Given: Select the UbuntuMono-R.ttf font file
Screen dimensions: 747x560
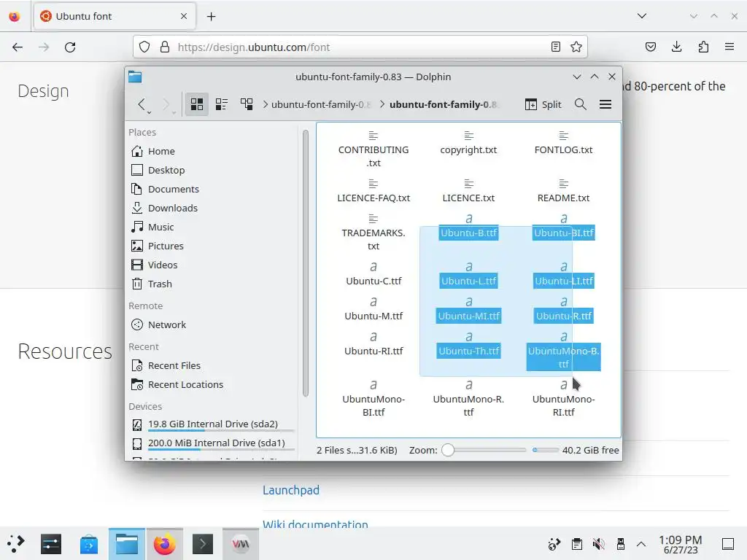Looking at the screenshot, I should (469, 399).
